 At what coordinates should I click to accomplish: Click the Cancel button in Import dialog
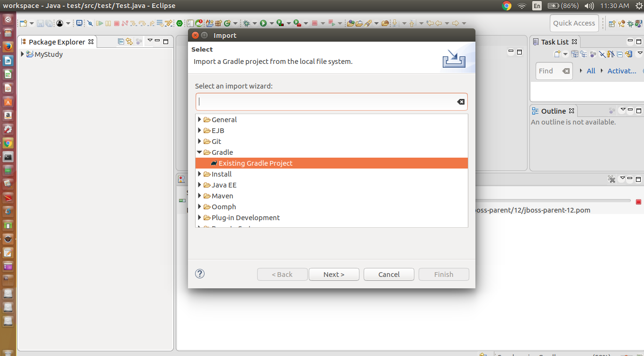click(x=389, y=274)
